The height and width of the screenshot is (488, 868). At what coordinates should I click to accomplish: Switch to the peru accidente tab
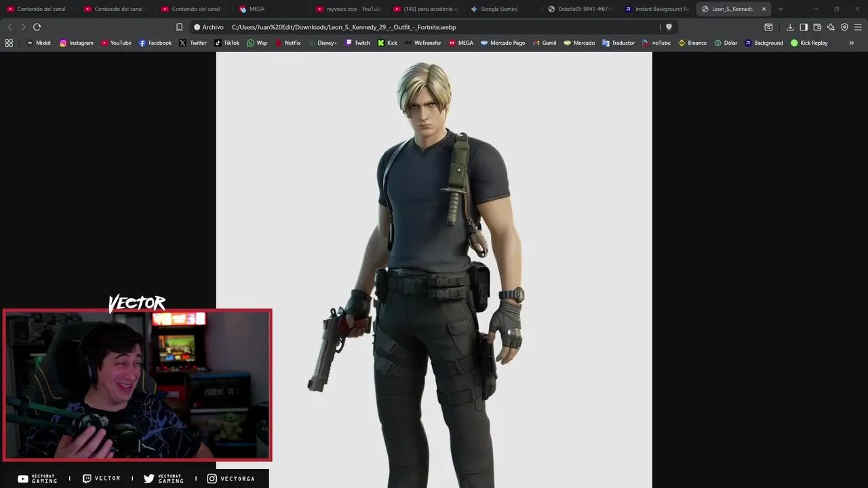[426, 9]
